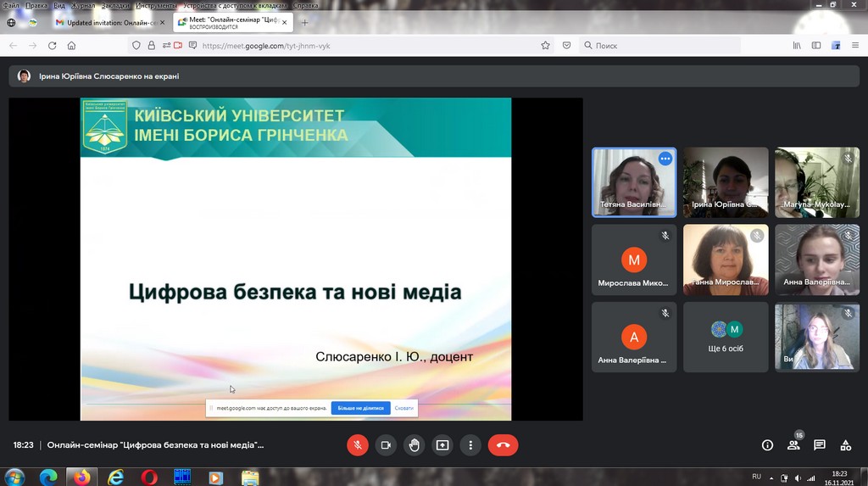Screen dimensions: 868x486
Task: Show the participants list panel
Action: (793, 445)
